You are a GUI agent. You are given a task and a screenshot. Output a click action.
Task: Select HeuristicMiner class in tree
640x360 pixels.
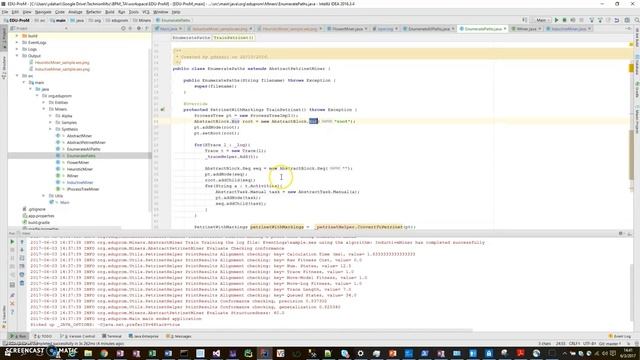pyautogui.click(x=80, y=169)
